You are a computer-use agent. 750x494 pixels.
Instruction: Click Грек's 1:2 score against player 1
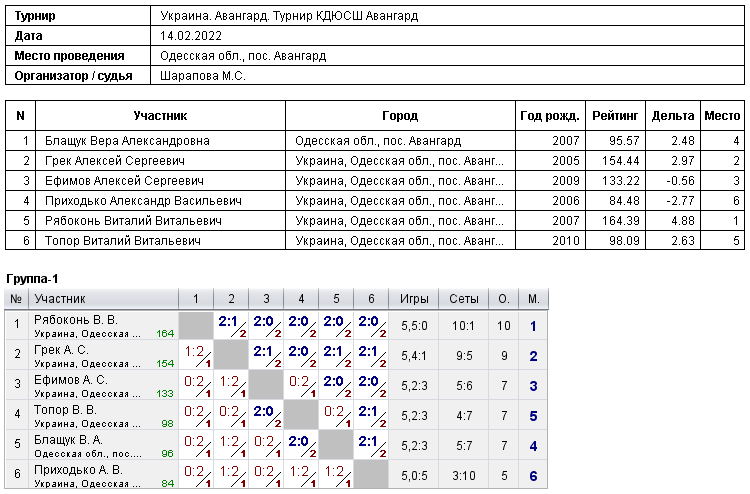(194, 352)
